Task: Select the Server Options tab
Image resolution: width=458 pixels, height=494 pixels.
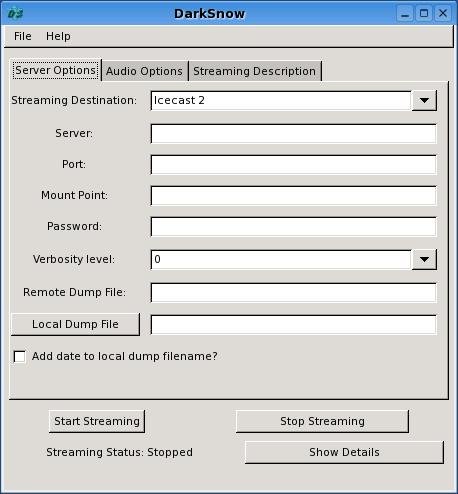Action: (56, 70)
